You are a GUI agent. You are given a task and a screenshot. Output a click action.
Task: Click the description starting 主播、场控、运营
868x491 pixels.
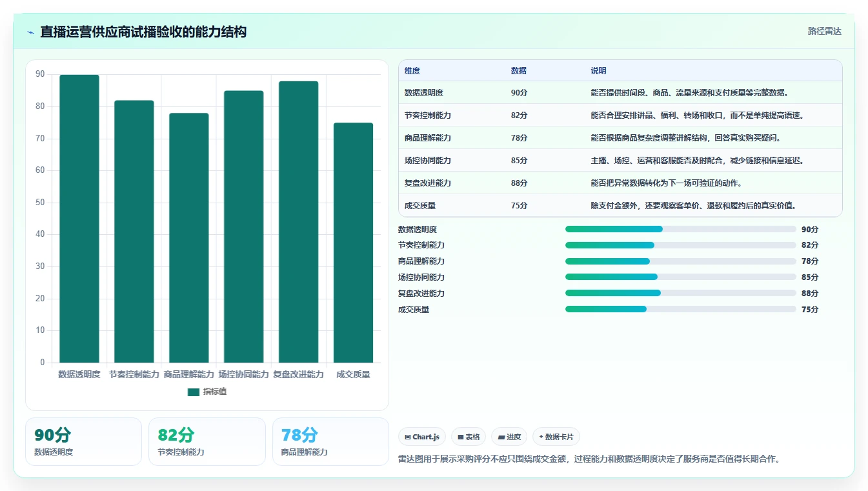pos(698,161)
